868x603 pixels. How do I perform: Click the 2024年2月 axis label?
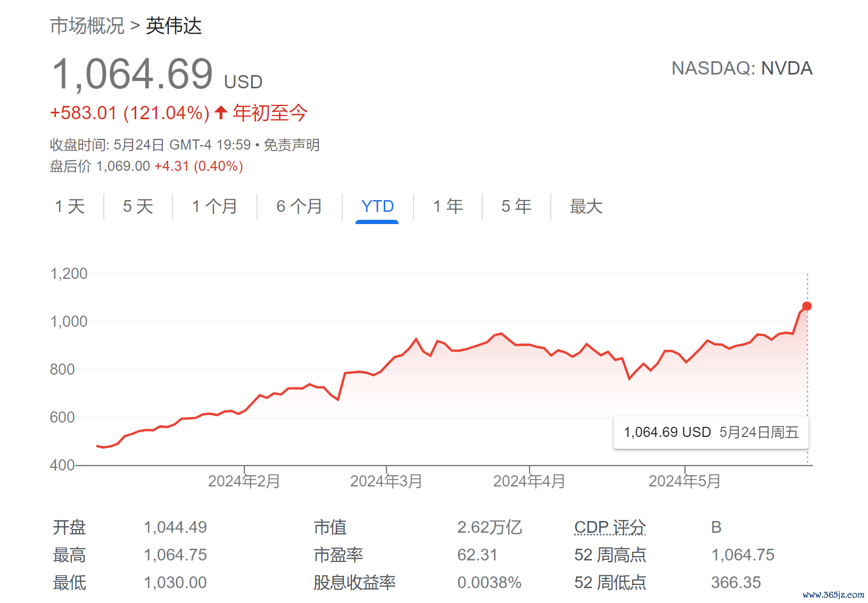click(244, 481)
